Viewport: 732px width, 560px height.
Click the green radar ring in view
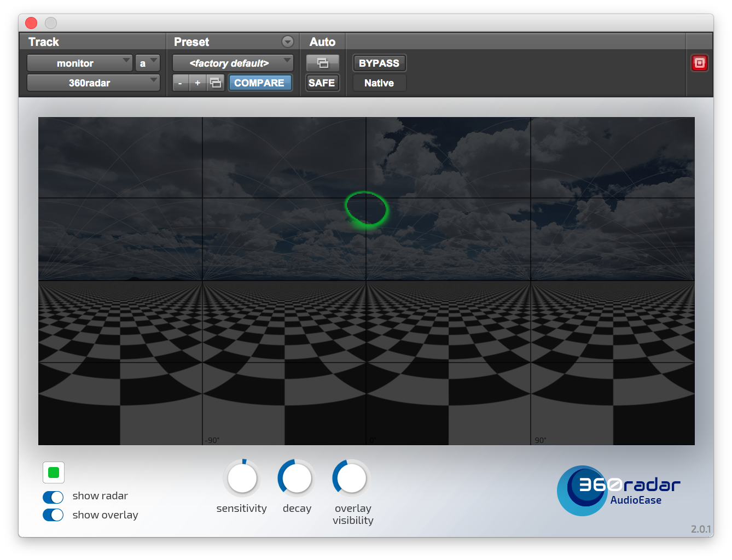pos(367,208)
